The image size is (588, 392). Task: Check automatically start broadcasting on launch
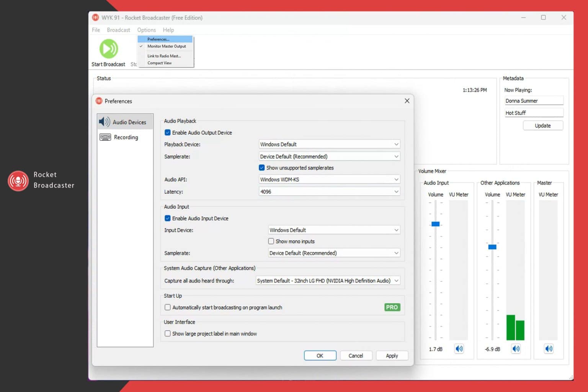coord(168,307)
